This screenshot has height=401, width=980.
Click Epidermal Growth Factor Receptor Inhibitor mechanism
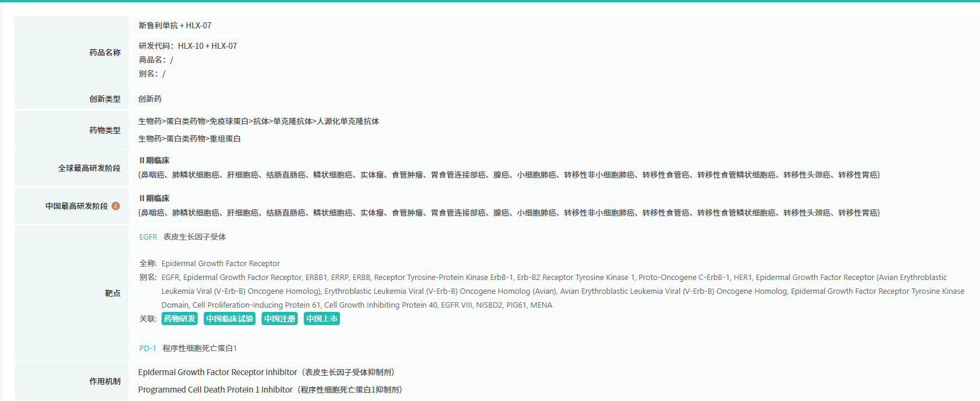218,372
